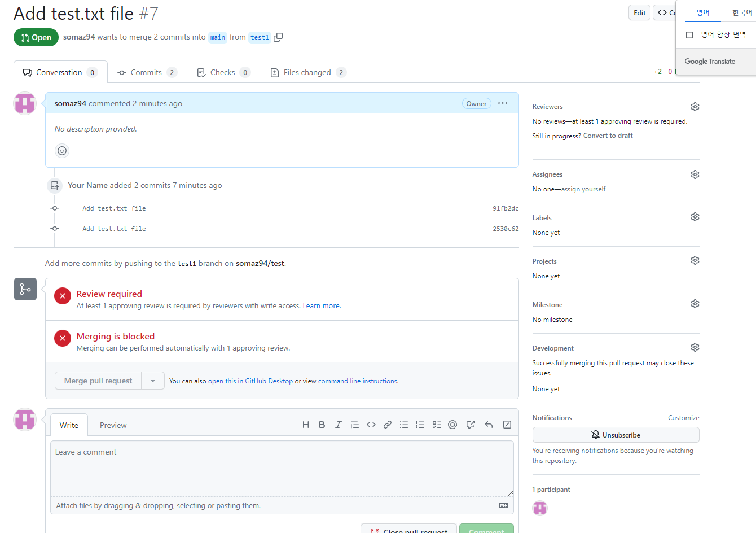This screenshot has width=756, height=533.
Task: Select the 한국어 tab in Google Translate
Action: pos(742,12)
